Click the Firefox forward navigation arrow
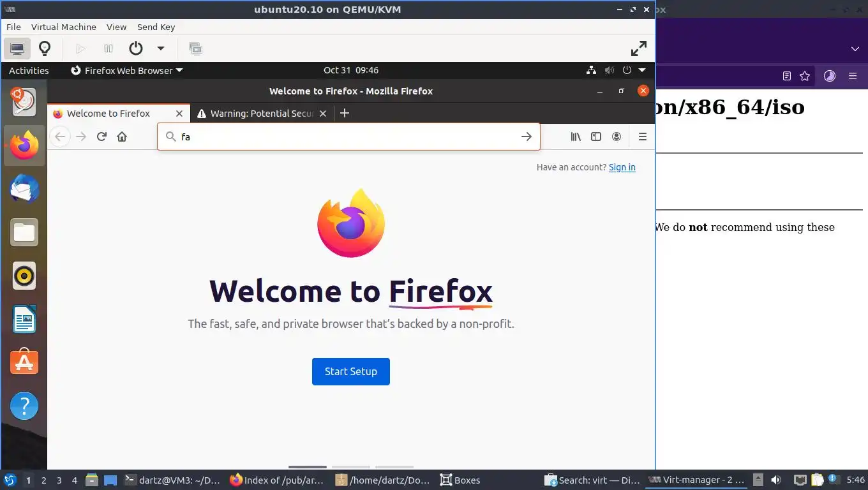Viewport: 868px width, 490px height. [81, 137]
